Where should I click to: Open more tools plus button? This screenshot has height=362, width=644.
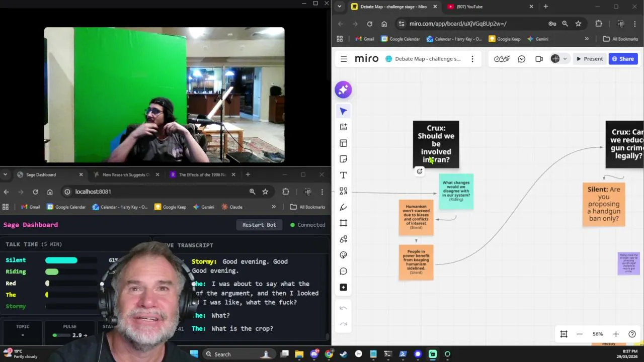[x=343, y=287]
